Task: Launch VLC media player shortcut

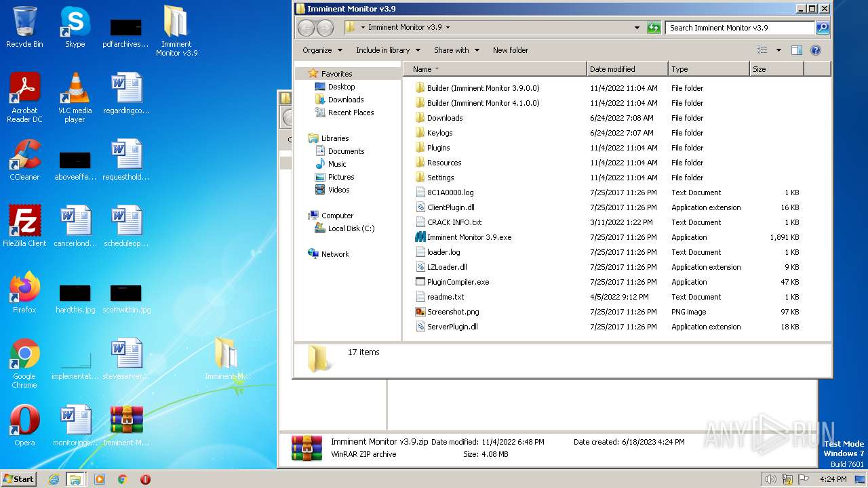Action: coord(75,98)
